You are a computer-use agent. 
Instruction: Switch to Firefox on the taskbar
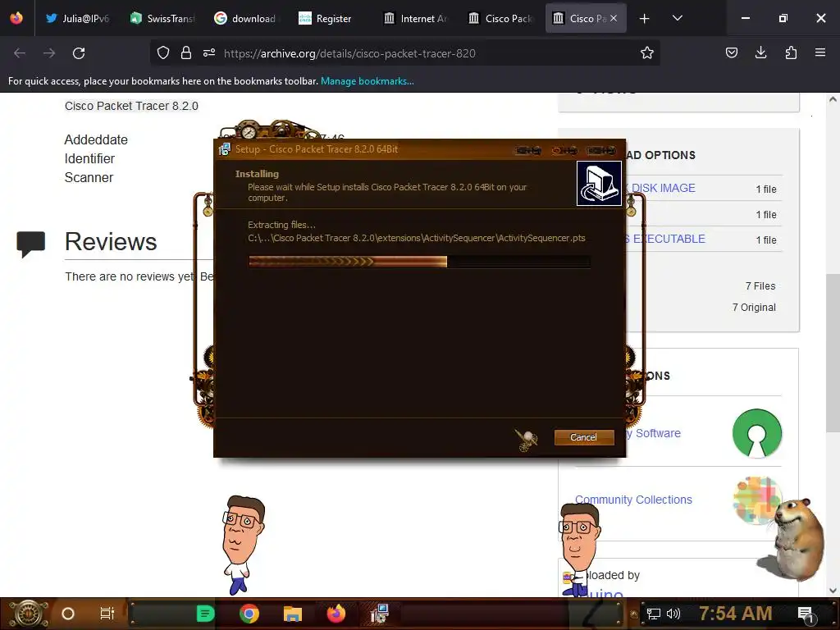(336, 614)
